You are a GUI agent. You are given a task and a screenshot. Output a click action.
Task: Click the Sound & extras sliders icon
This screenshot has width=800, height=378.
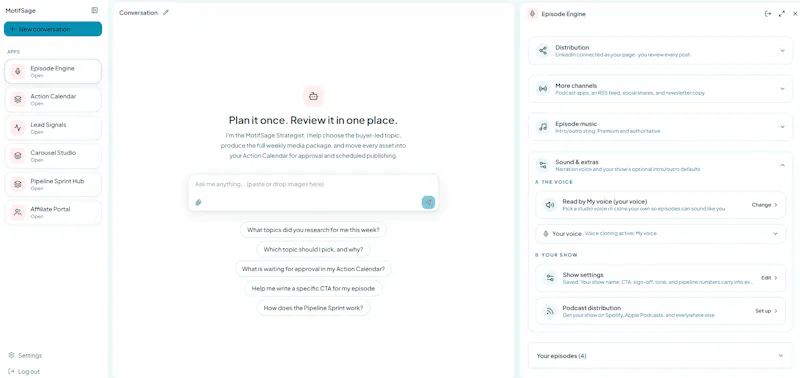click(x=543, y=165)
